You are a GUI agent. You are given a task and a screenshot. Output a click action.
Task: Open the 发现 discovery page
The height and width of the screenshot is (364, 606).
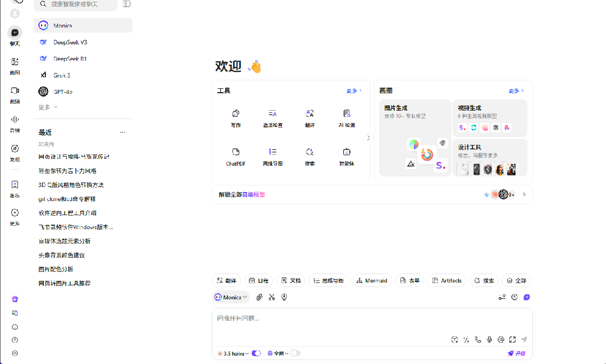tap(14, 152)
